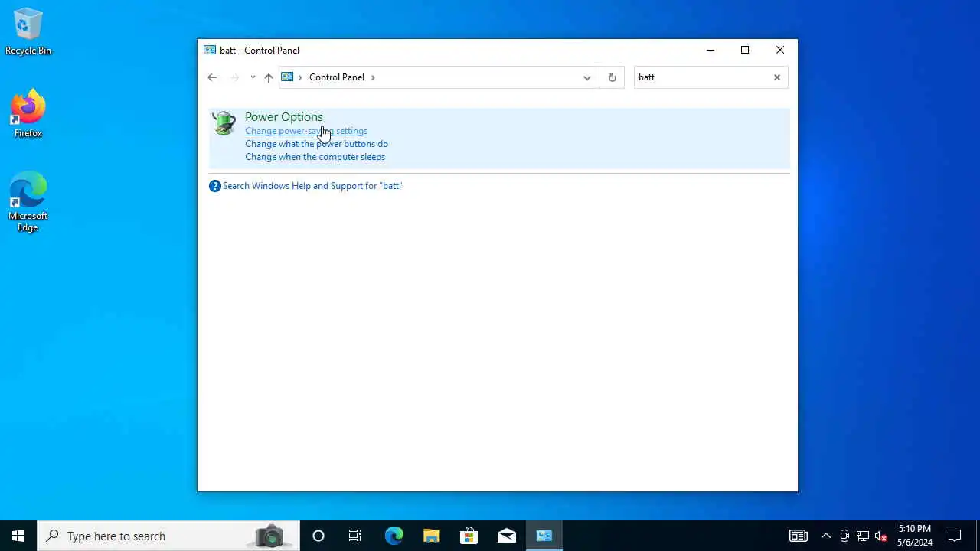980x551 pixels.
Task: Close the Control Panel window
Action: pyautogui.click(x=780, y=51)
